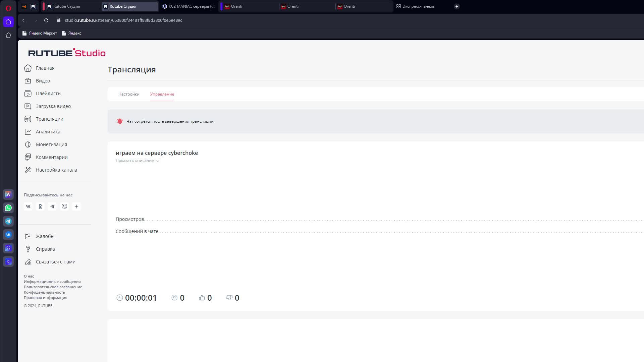Screen dimensions: 644x362
Task: Click the Связаться с нами pencil icon
Action: pyautogui.click(x=28, y=262)
